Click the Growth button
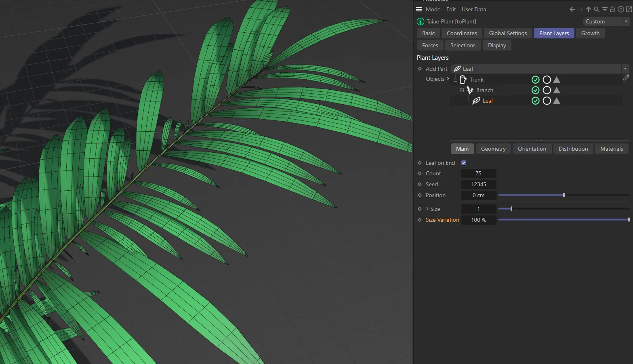The height and width of the screenshot is (364, 633). tap(590, 33)
